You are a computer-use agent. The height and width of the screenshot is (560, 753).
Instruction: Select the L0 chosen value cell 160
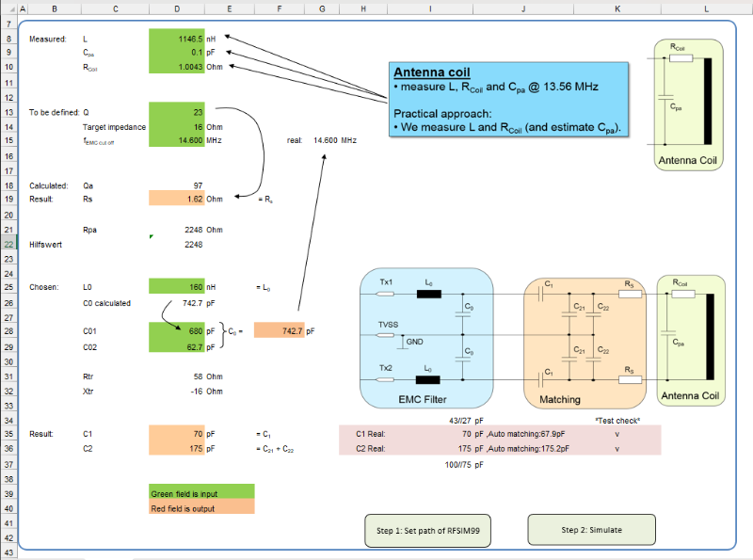(x=176, y=286)
